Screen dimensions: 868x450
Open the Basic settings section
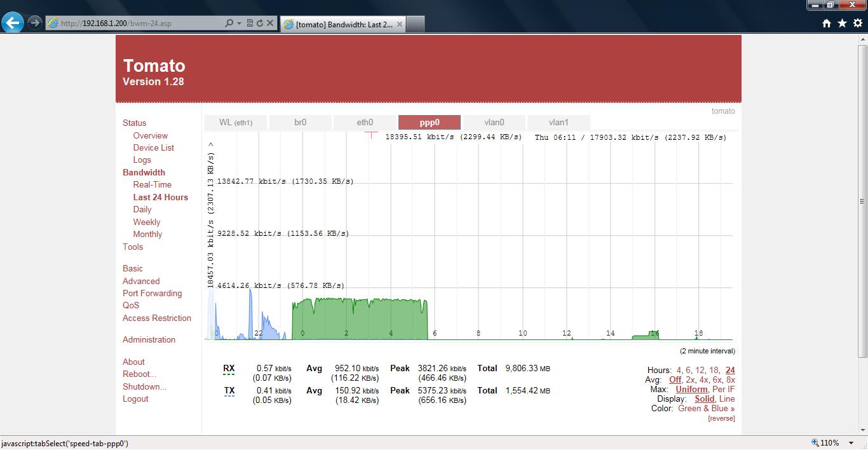(133, 268)
